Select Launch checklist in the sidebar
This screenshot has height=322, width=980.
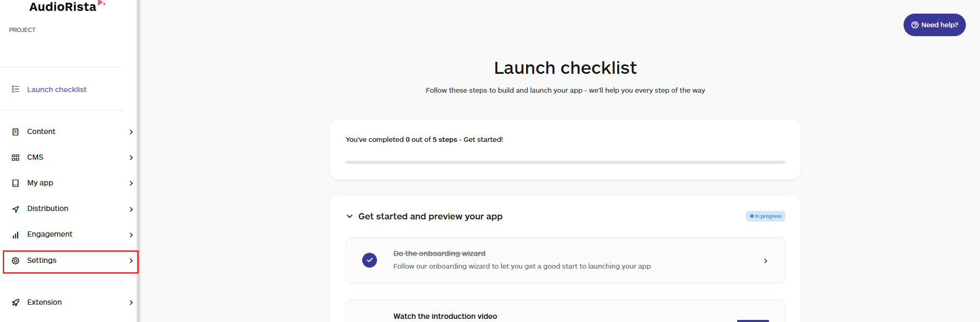tap(57, 89)
